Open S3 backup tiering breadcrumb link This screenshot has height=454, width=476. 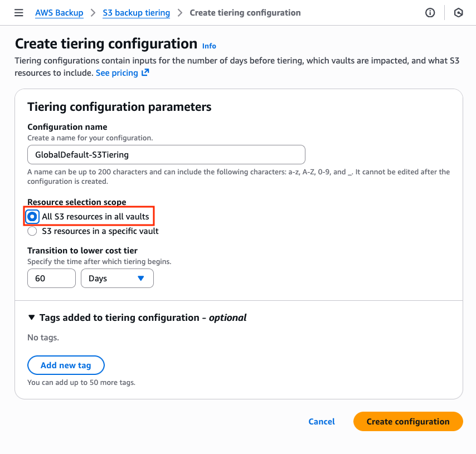click(x=136, y=12)
